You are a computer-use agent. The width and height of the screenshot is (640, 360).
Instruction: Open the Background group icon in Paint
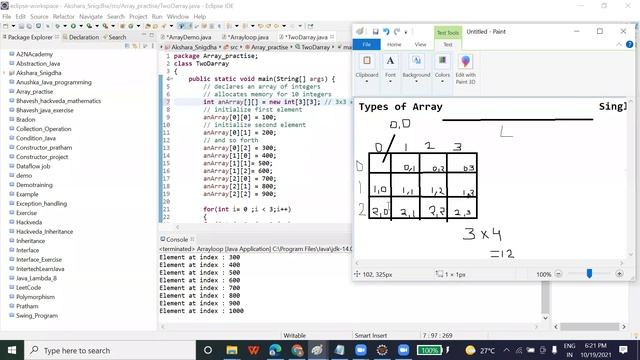point(416,61)
